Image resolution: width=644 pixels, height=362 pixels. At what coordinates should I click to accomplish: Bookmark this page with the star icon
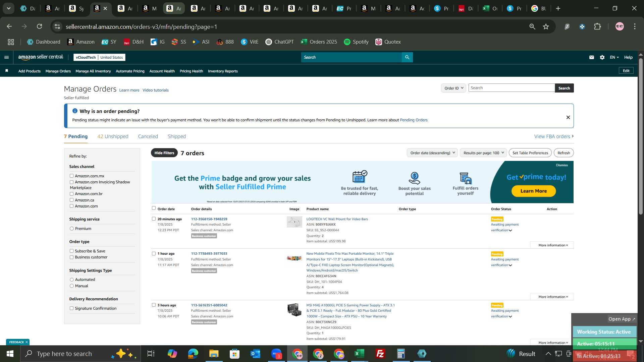(x=546, y=26)
